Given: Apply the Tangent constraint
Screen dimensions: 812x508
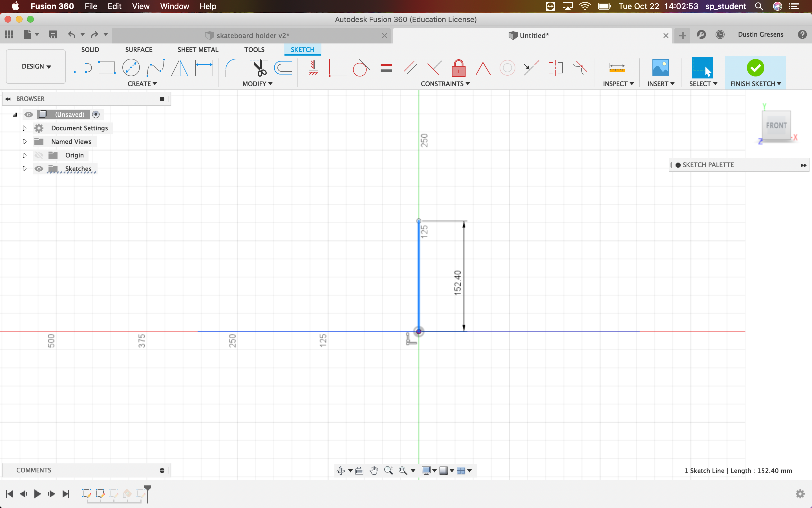Looking at the screenshot, I should click(x=361, y=67).
